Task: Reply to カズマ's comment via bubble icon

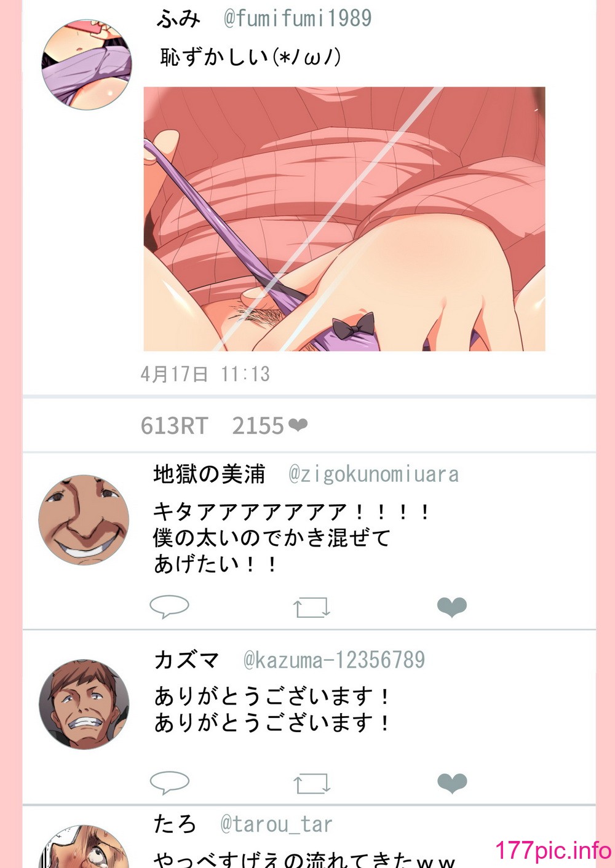Action: pyautogui.click(x=169, y=782)
